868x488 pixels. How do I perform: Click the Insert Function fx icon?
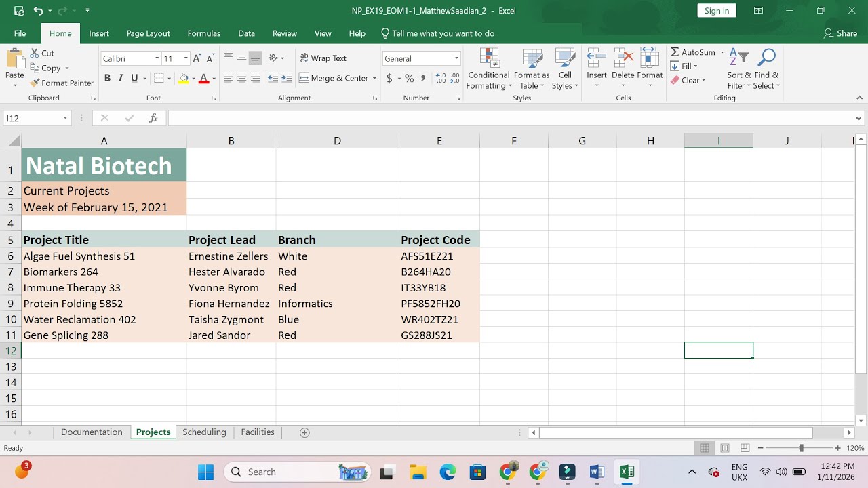[x=154, y=118]
